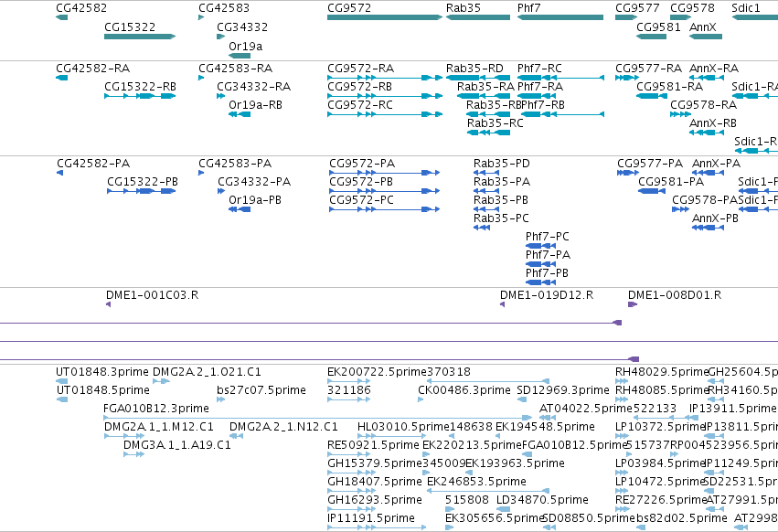Click protein Phf7-PC glyph
778x532 pixels.
coord(540,246)
